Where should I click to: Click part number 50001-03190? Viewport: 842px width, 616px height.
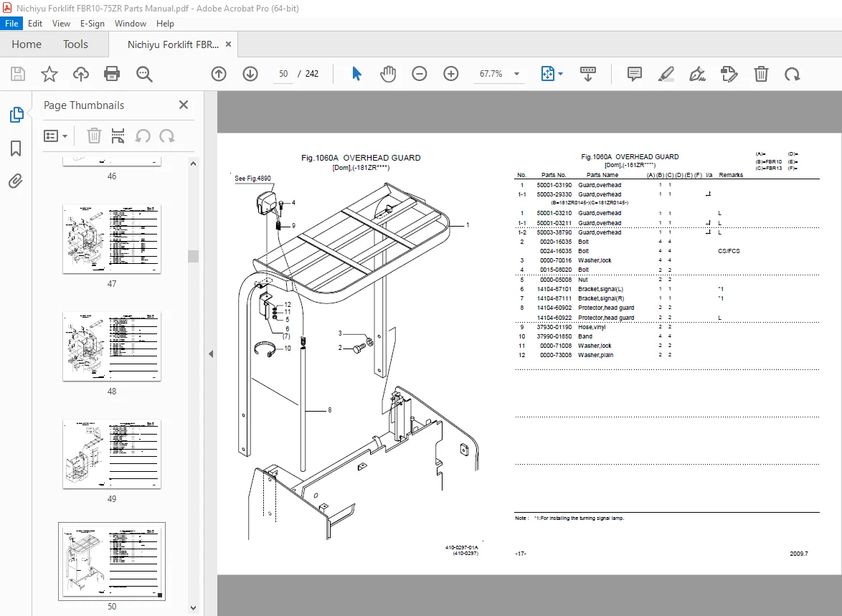click(x=554, y=185)
